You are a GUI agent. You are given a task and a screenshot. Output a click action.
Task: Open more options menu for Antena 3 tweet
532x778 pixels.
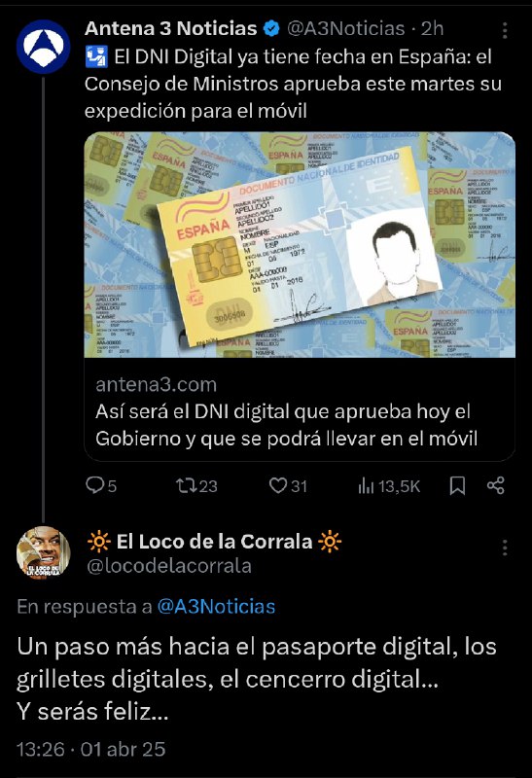tap(505, 30)
